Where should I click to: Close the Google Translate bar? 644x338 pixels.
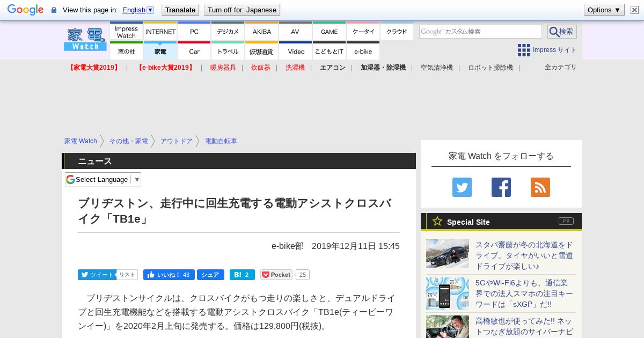(x=634, y=10)
